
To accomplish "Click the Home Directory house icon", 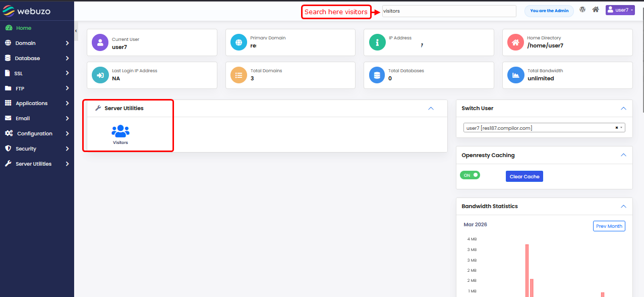I will click(515, 43).
